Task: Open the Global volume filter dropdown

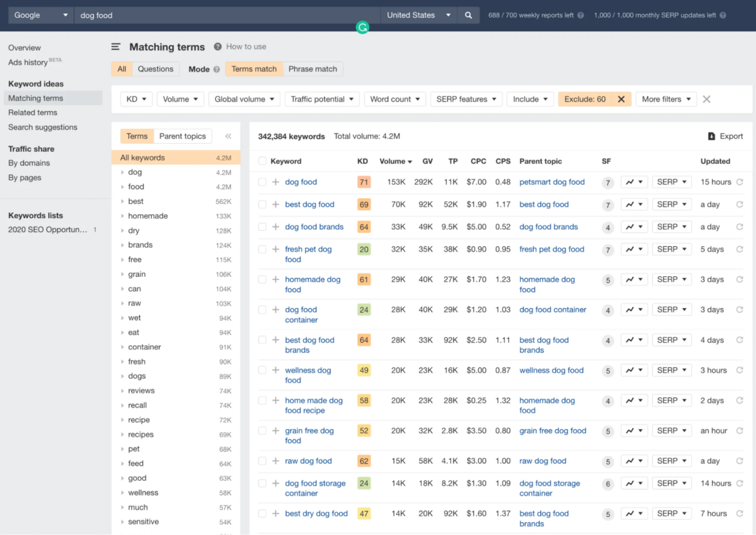Action: click(x=244, y=99)
